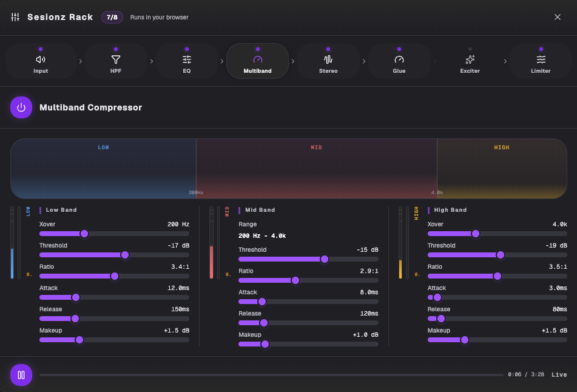Click the Mid Band Ratio slider handle
This screenshot has width=577, height=392.
pyautogui.click(x=295, y=280)
